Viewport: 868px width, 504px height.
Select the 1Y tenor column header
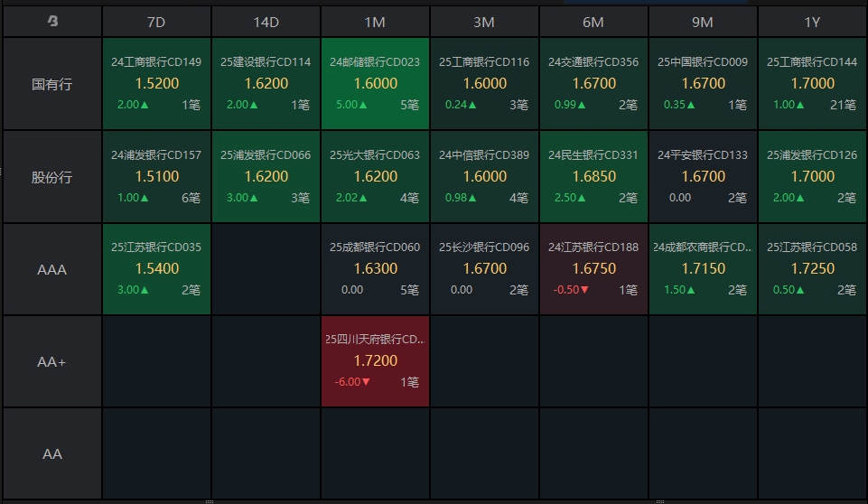point(812,23)
